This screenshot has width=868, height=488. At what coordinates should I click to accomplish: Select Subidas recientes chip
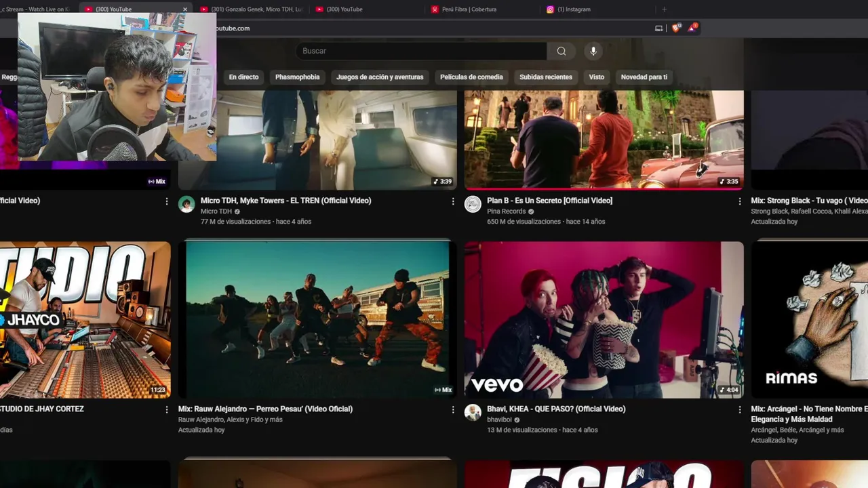point(546,77)
